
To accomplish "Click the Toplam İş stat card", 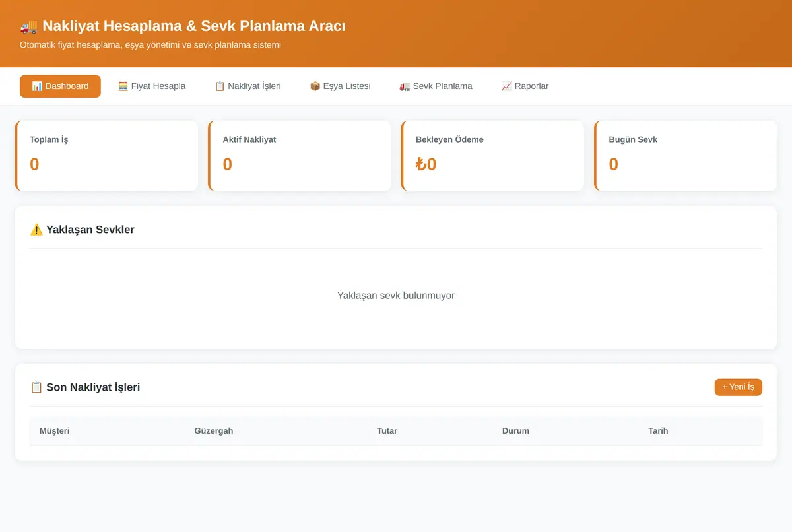I will click(106, 156).
